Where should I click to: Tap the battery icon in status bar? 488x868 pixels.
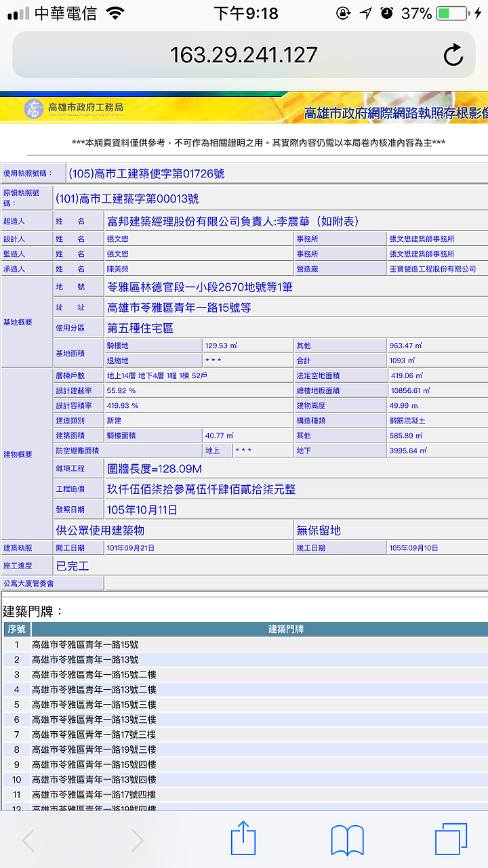451,14
